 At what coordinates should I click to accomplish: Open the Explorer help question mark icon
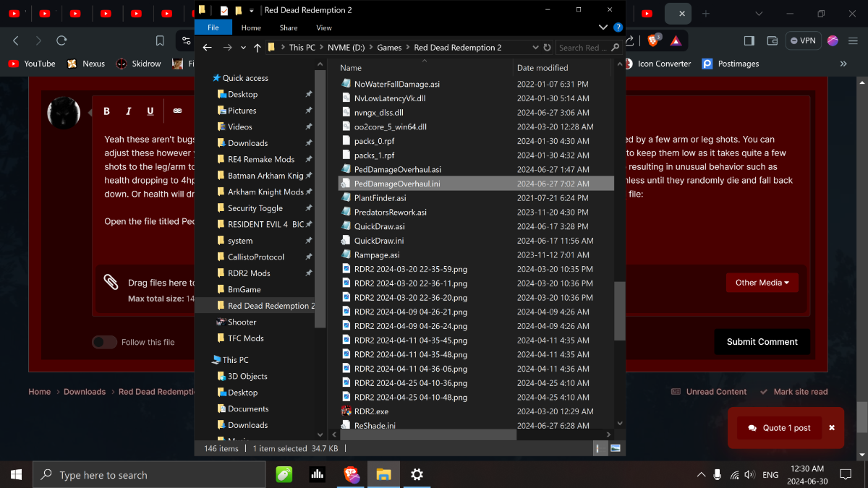[x=618, y=27]
